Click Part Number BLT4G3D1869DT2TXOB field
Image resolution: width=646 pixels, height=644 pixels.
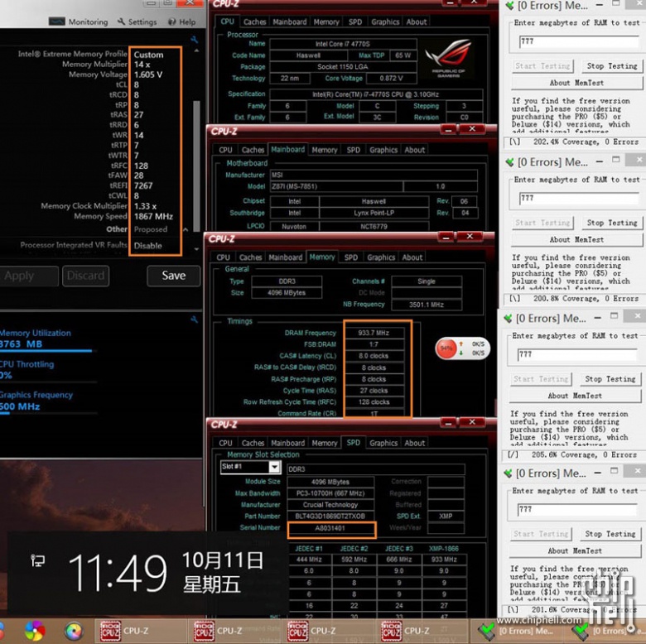(x=330, y=517)
